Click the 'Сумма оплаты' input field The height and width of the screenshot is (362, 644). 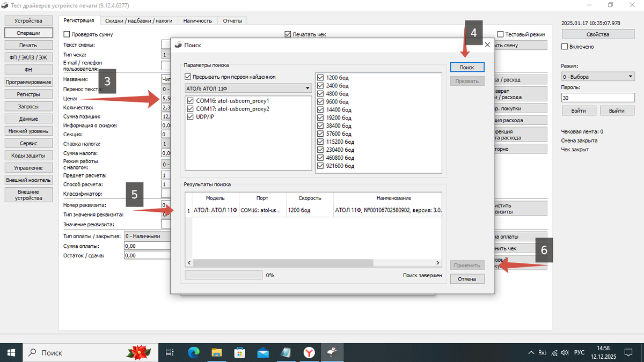click(x=147, y=246)
